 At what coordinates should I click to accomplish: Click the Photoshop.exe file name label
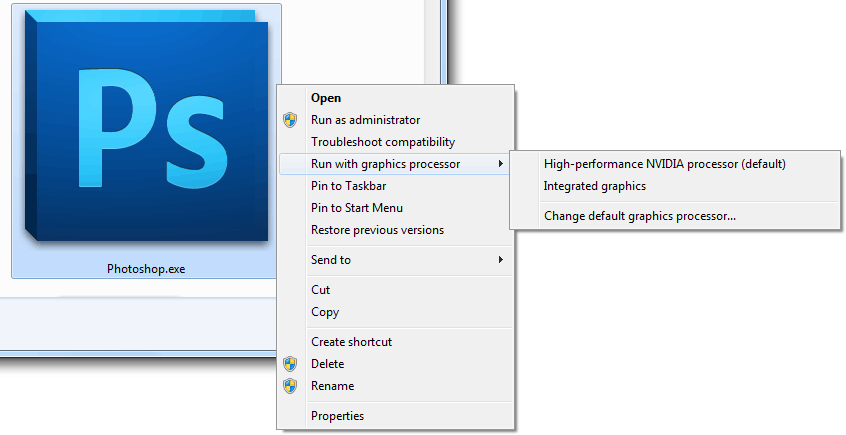click(146, 269)
